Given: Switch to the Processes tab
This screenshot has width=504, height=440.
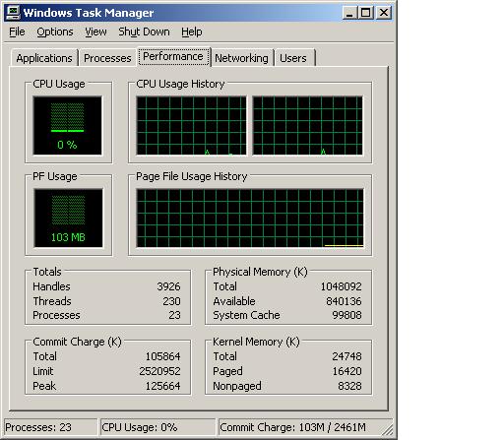Looking at the screenshot, I should pos(107,58).
